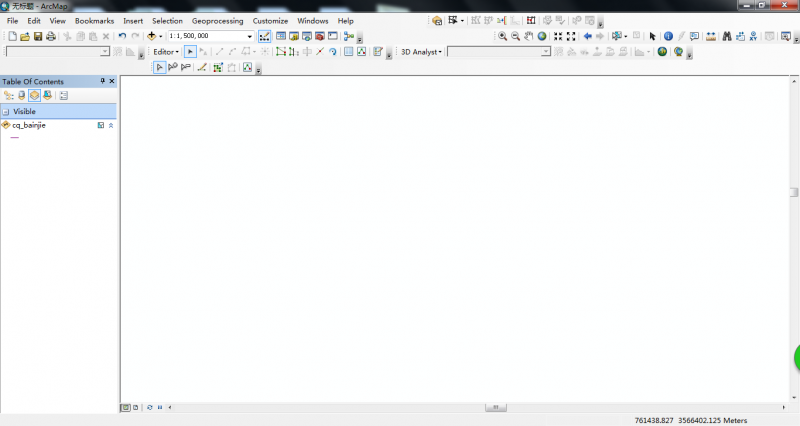Toggle the Edit Tool arrow in Editor toolbar
Viewport: 800px width, 426px height.
(190, 52)
